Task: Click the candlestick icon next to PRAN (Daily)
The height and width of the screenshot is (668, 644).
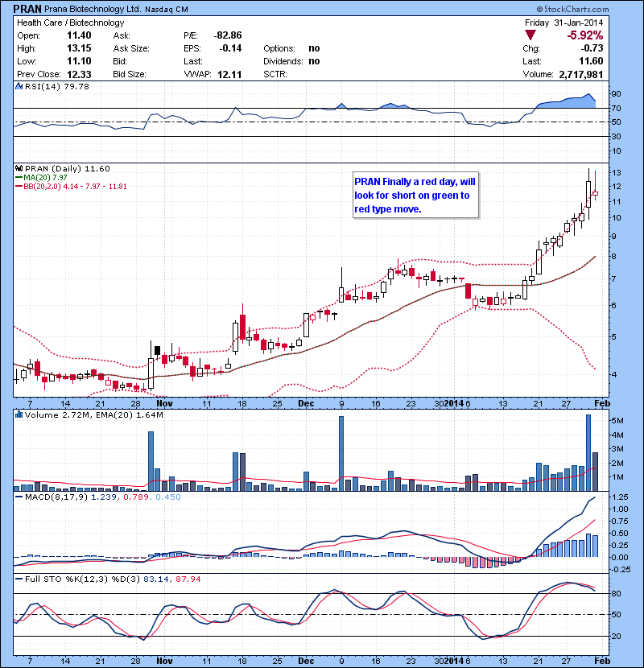Action: point(19,168)
